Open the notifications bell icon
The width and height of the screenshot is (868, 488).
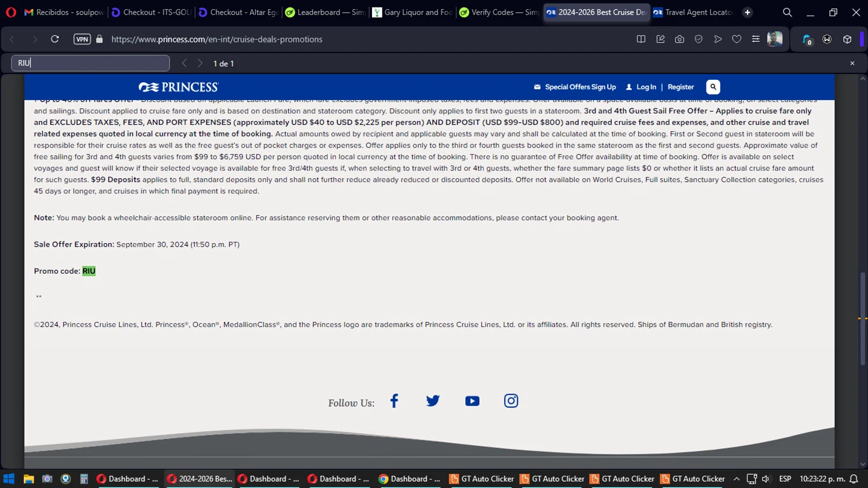point(854,479)
